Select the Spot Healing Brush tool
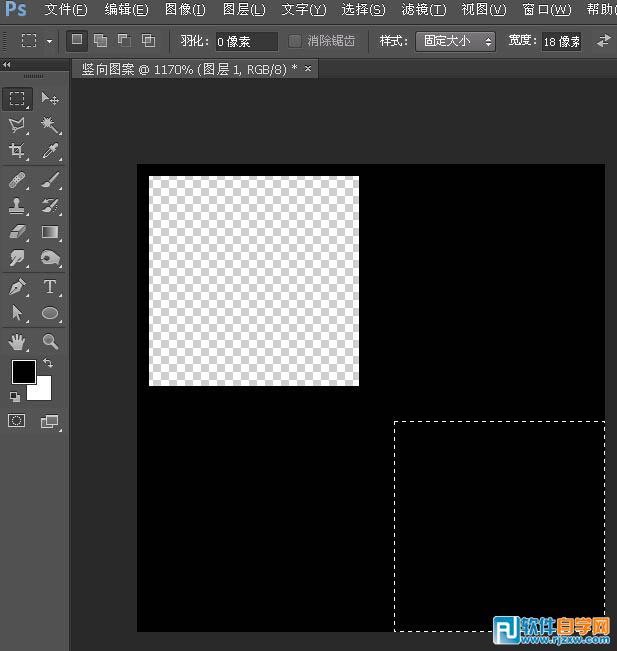Image resolution: width=617 pixels, height=651 pixels. [x=17, y=180]
